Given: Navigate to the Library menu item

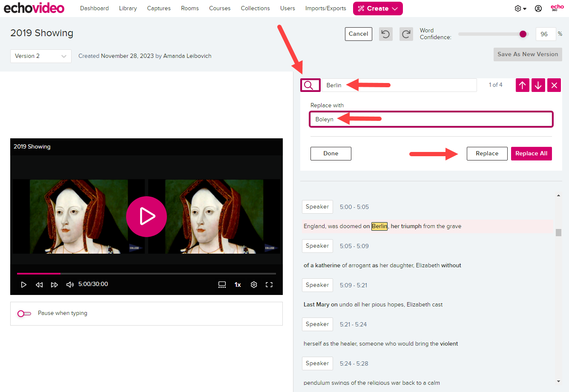Looking at the screenshot, I should [x=128, y=8].
